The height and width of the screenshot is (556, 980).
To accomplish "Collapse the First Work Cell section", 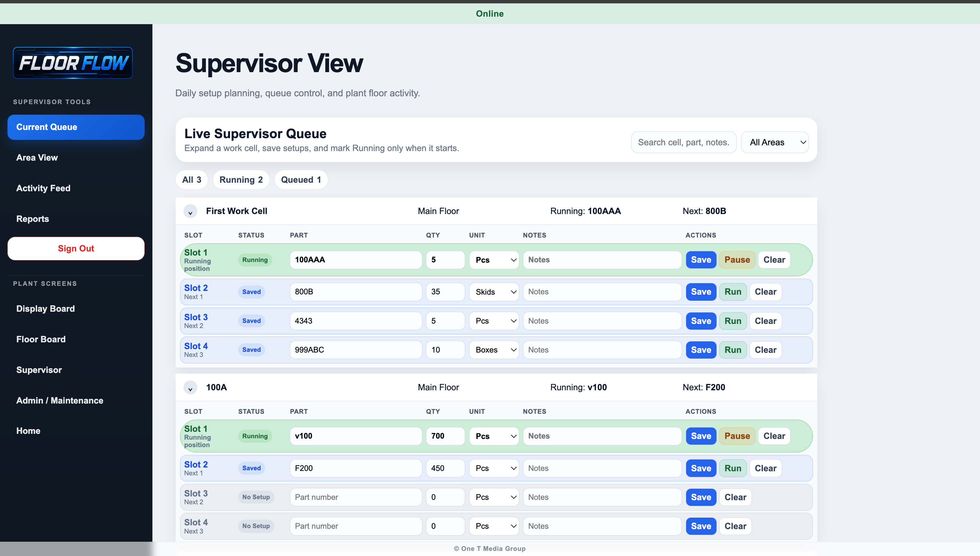I will [x=190, y=211].
